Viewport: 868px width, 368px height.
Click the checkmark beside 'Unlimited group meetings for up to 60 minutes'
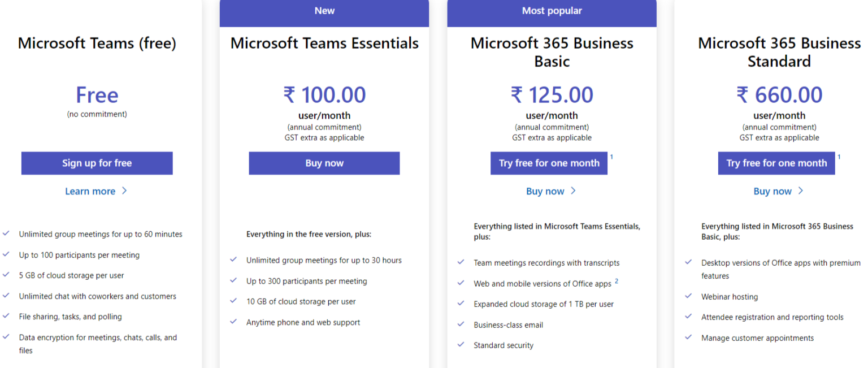coord(7,233)
